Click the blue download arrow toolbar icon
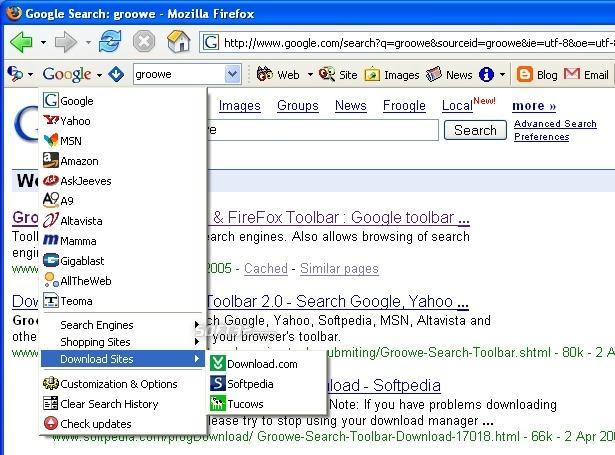The image size is (615, 455). tap(116, 74)
